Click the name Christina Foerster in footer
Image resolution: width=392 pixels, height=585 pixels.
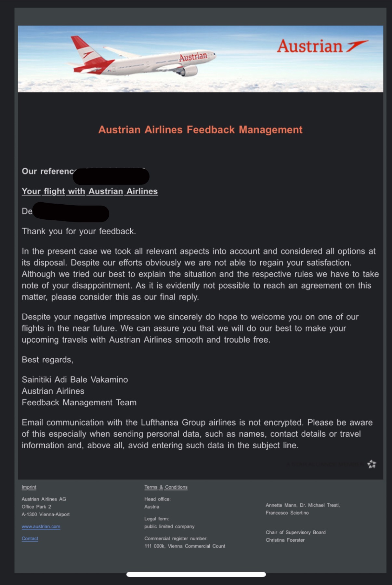coord(285,540)
